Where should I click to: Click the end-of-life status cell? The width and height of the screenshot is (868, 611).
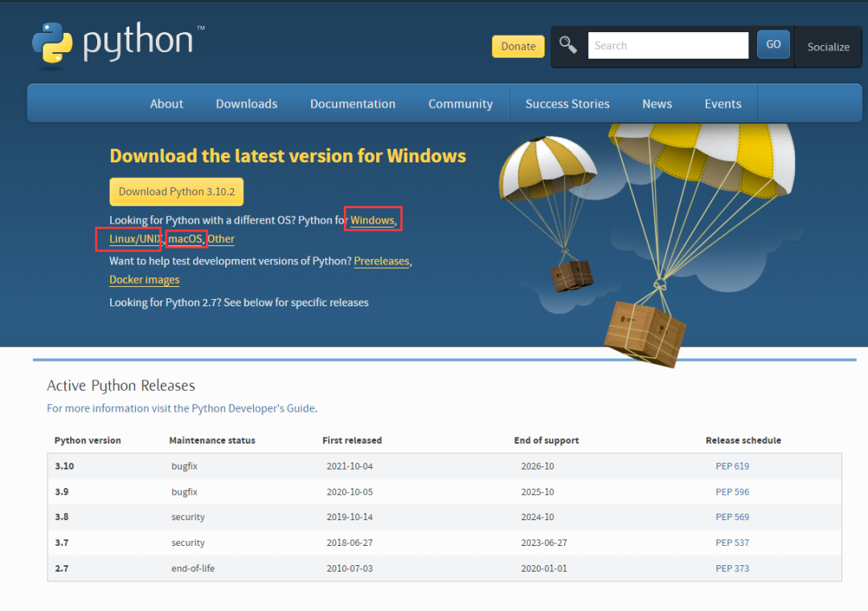click(193, 568)
